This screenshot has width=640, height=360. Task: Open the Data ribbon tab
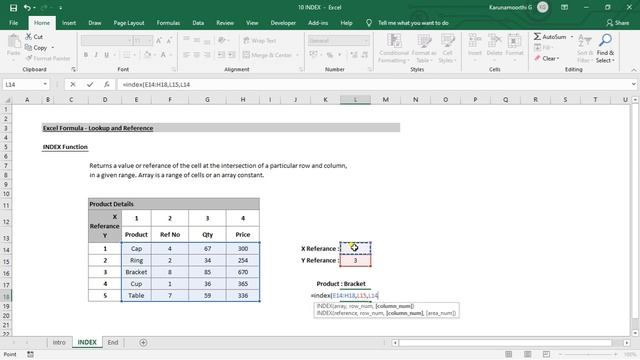tap(198, 23)
